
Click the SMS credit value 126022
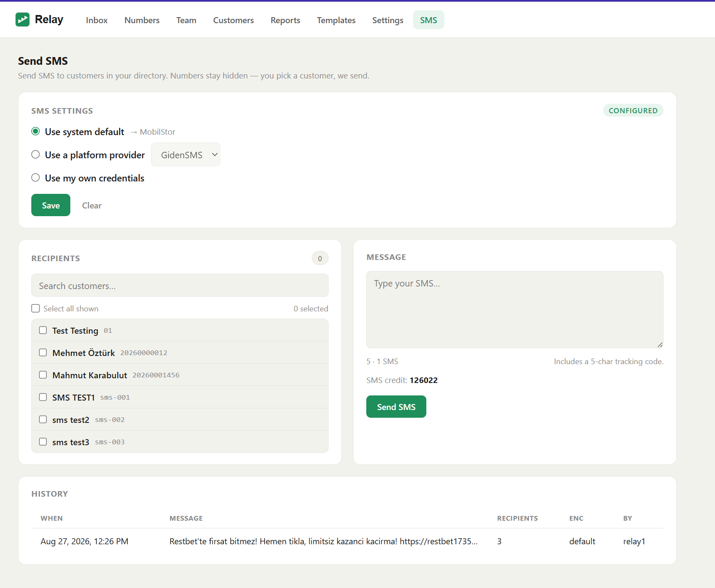[x=424, y=380]
